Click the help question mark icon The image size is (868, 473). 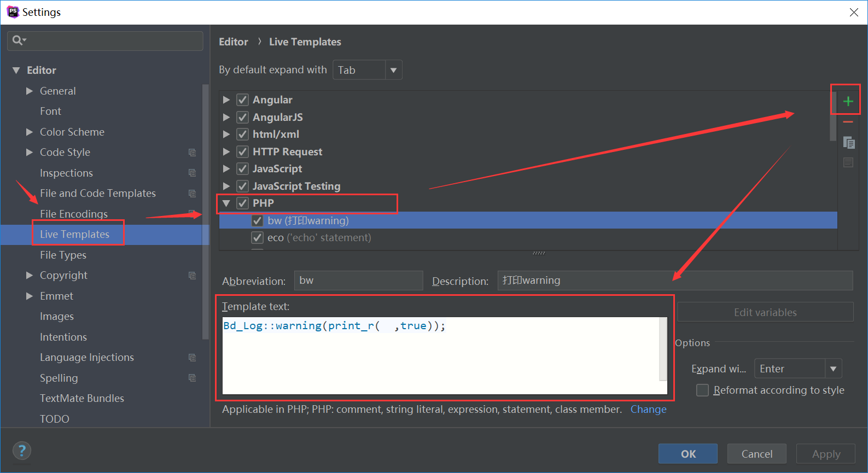pos(22,451)
